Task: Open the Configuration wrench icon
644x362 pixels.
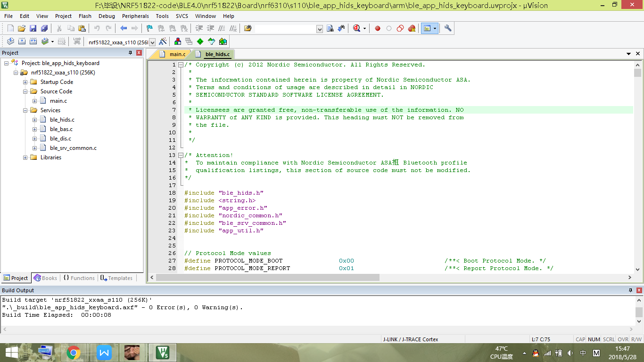Action: point(448,28)
